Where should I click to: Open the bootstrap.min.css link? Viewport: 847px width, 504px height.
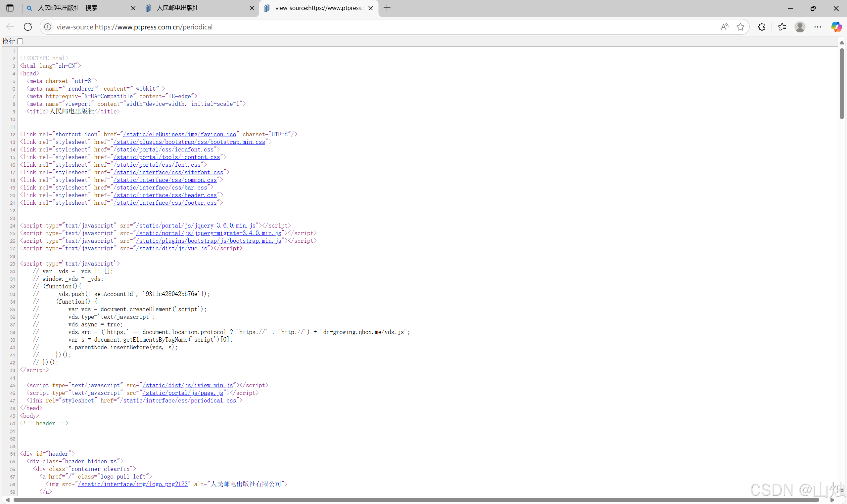[x=189, y=142]
